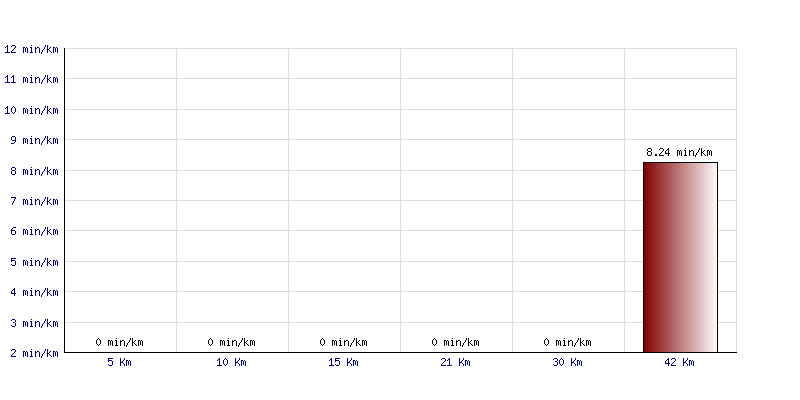Click the 30 Km x-axis label
Viewport: 800px width, 400px height.
[567, 363]
